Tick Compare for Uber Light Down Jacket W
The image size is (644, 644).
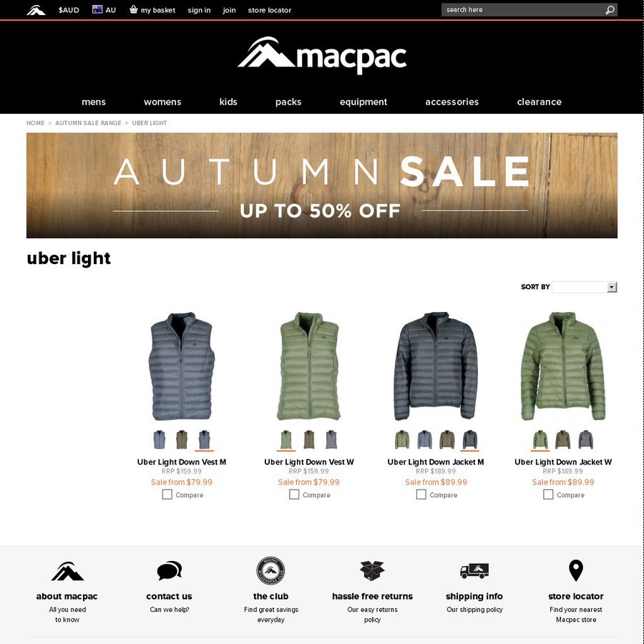548,494
